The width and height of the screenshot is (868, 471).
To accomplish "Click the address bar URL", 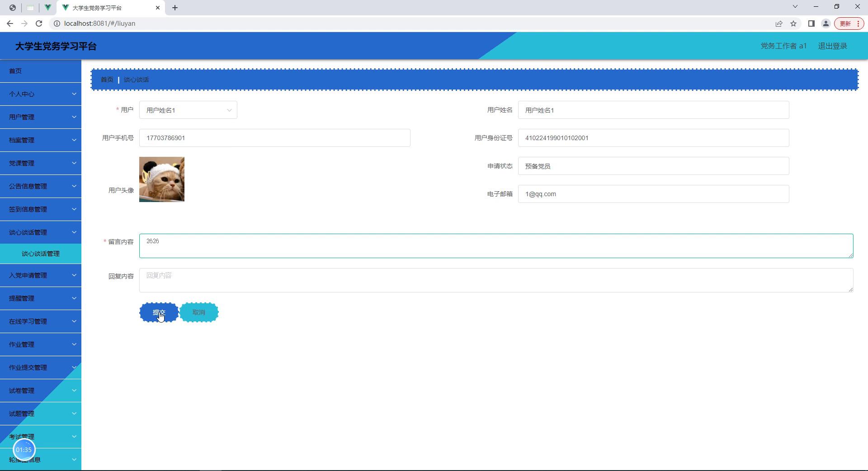I will (99, 24).
